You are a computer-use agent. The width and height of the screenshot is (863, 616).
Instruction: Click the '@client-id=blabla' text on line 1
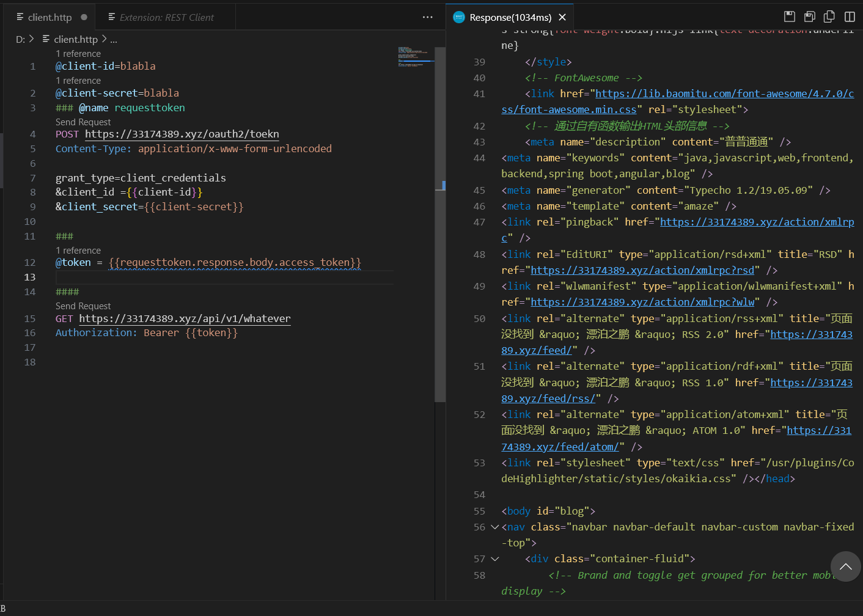pos(106,66)
